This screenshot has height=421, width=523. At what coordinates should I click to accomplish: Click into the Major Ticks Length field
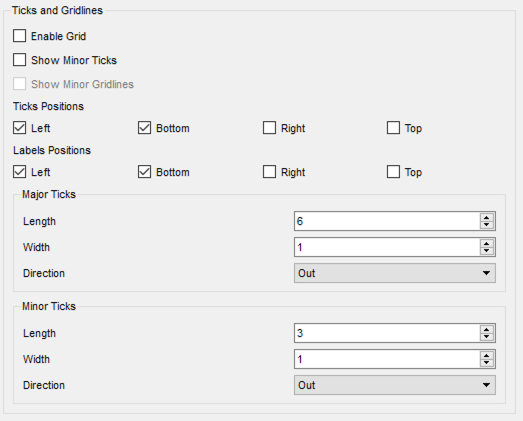388,221
